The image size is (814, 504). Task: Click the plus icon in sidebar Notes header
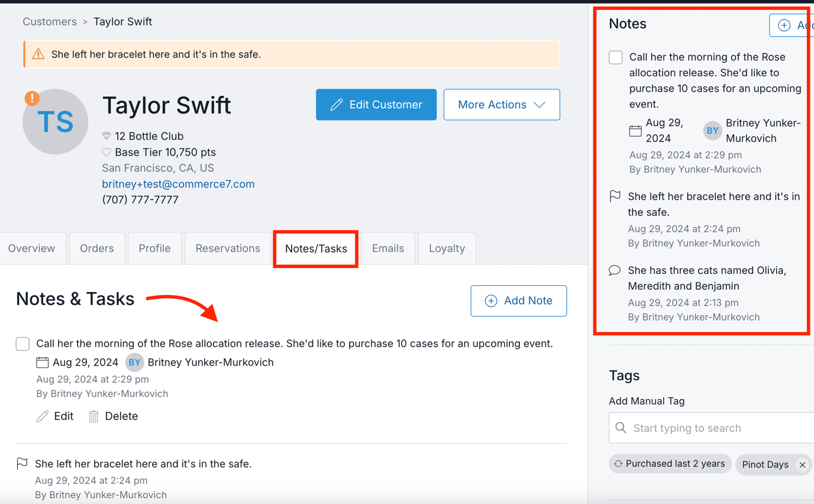(x=784, y=25)
